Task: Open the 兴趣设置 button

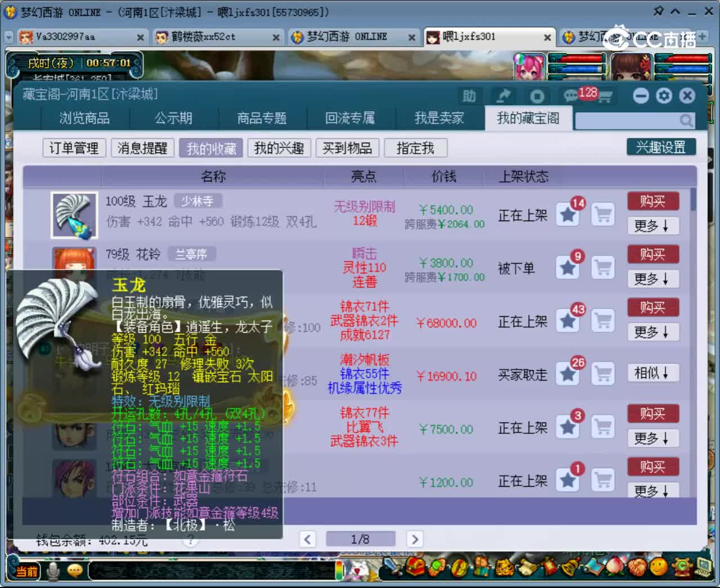Action: tap(662, 147)
